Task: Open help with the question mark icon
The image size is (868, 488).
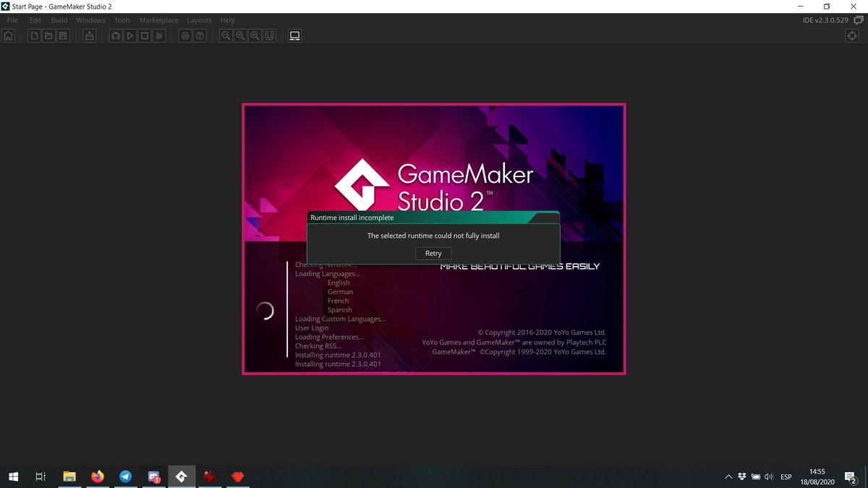Action: [x=200, y=35]
